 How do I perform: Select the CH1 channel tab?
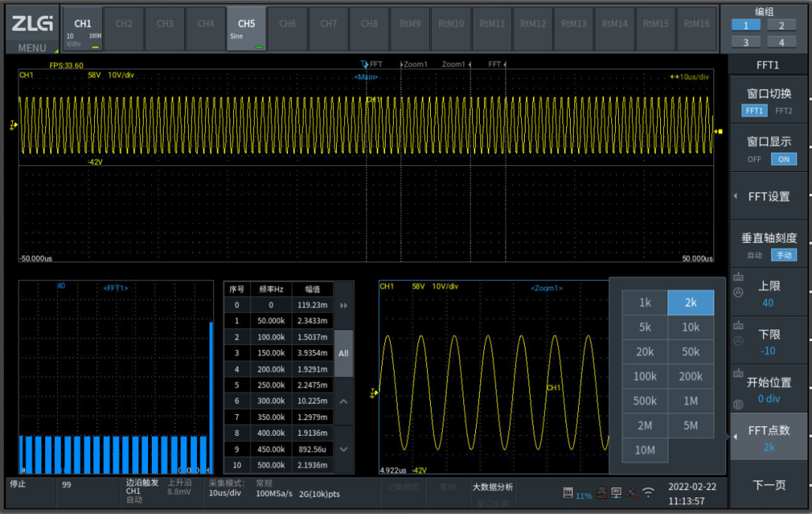(82, 29)
